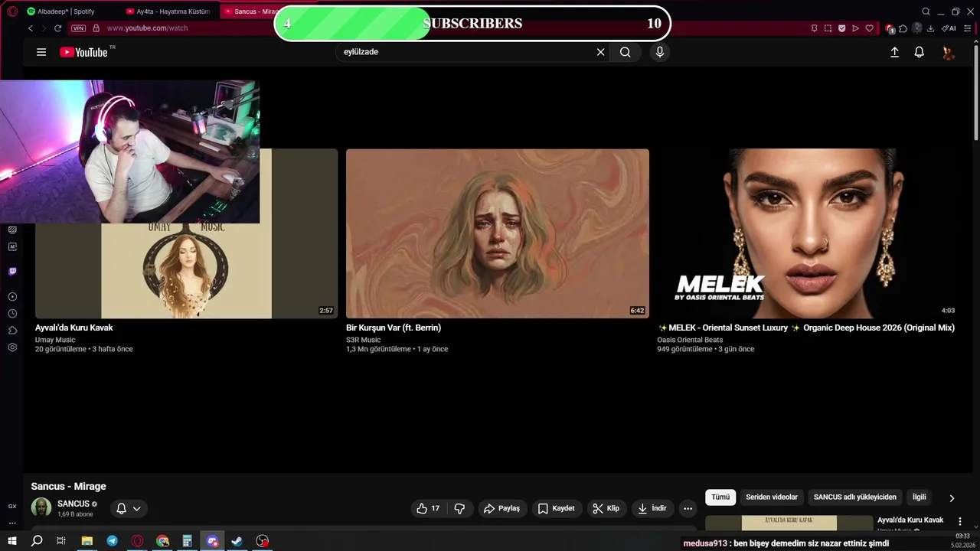Toggle the VPN badge in address bar
Screen dimensions: 980x551
tap(78, 28)
